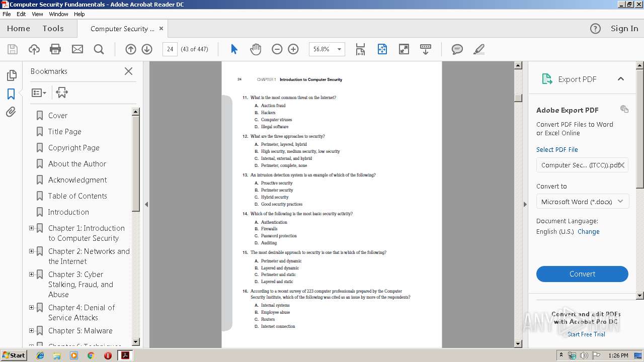Toggle the Bookmarks panel icon
Image resolution: width=644 pixels, height=362 pixels.
click(11, 94)
